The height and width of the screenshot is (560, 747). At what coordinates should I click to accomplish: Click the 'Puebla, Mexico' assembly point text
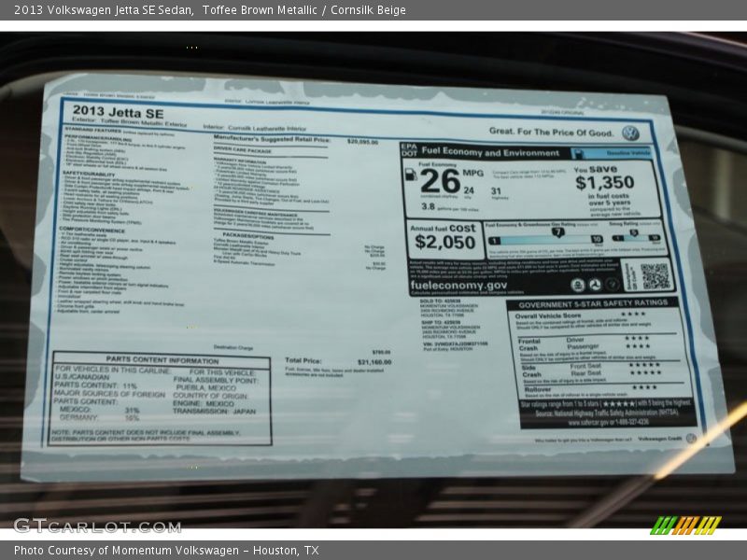(206, 388)
